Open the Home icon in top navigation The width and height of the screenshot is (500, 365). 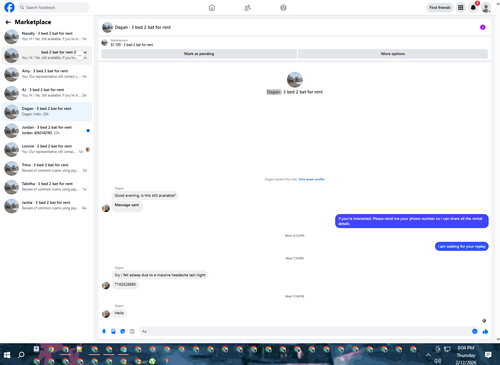[x=212, y=7]
